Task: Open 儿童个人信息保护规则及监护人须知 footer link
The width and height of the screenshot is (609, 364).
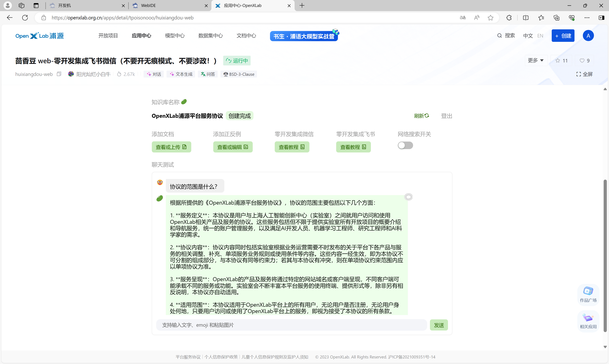Action: [x=275, y=357]
